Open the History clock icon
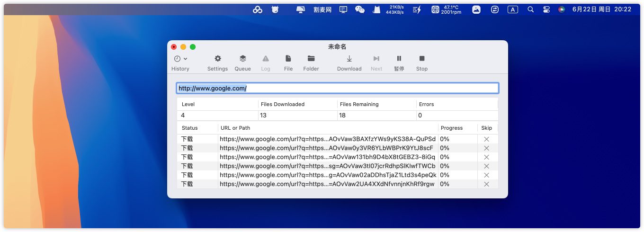 coord(177,59)
